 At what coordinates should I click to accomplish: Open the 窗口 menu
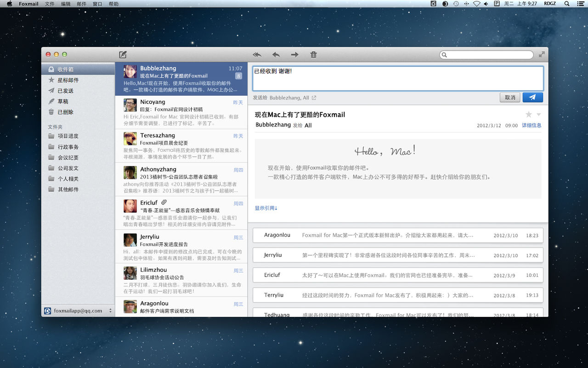click(97, 4)
